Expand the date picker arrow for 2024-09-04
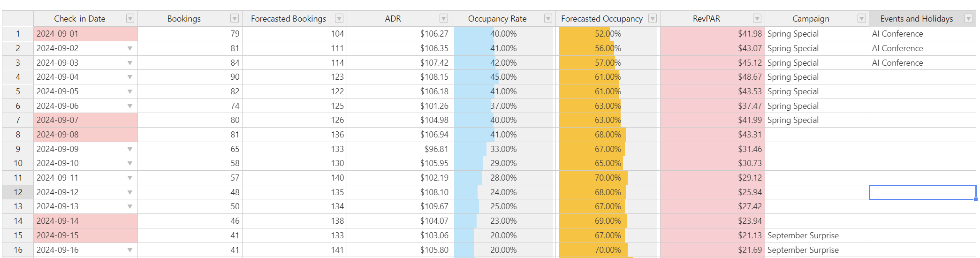 tap(130, 77)
